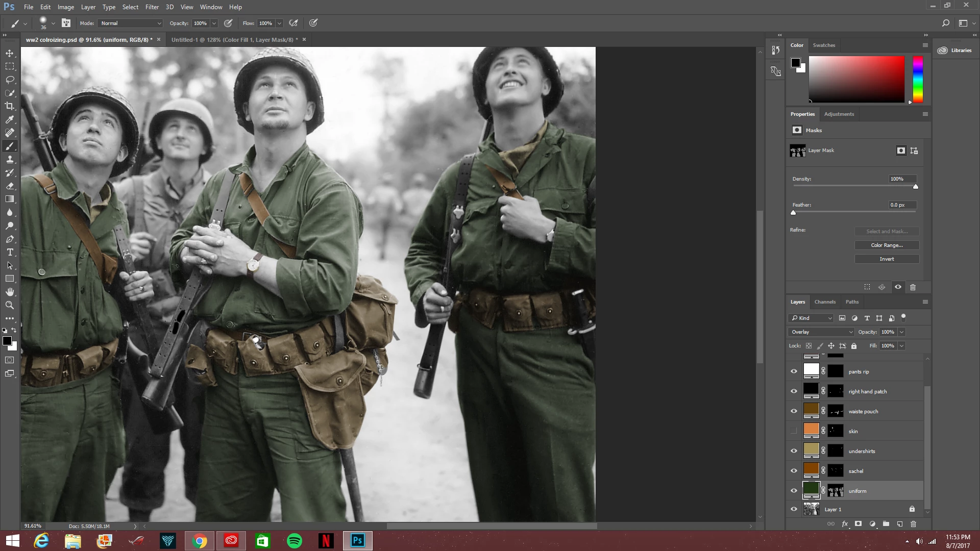The image size is (980, 551).
Task: Hide the waiste pouch layer
Action: point(794,411)
